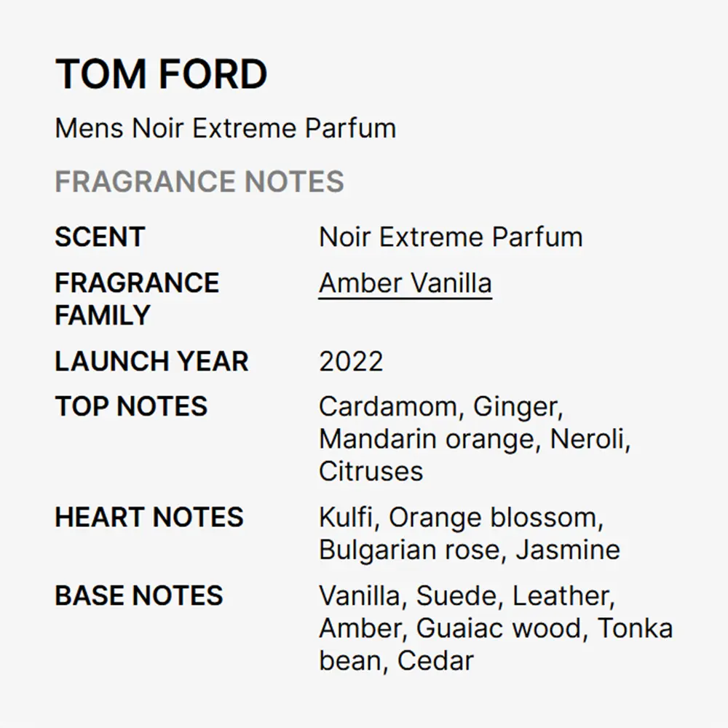Open the Amber Vanilla fragrance family link
The width and height of the screenshot is (728, 728).
point(405,283)
